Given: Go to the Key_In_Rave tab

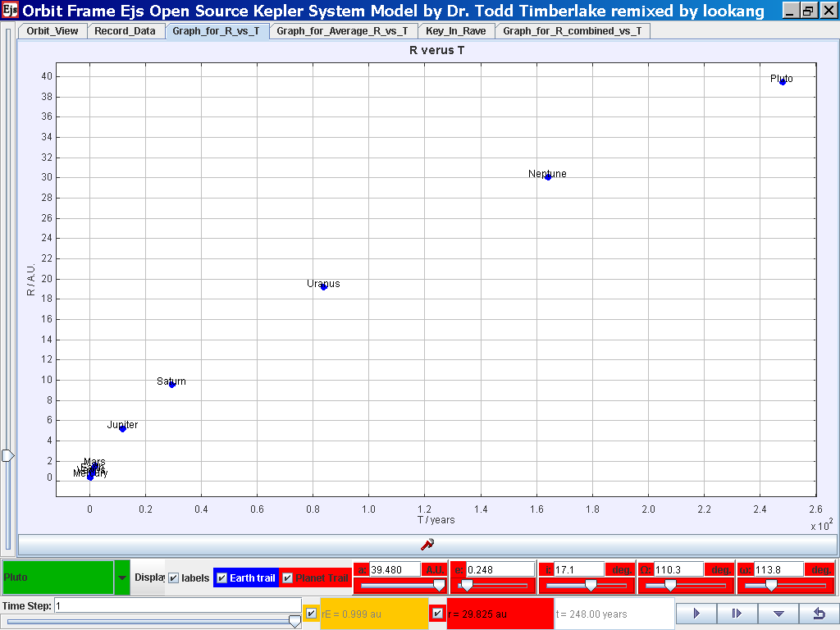Looking at the screenshot, I should coord(455,31).
